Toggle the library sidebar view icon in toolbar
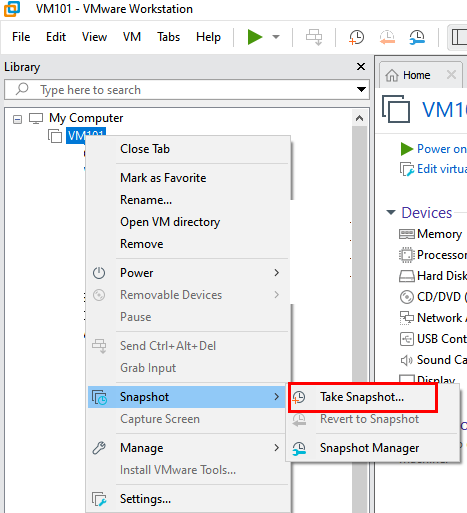This screenshot has width=467, height=513. pos(459,37)
